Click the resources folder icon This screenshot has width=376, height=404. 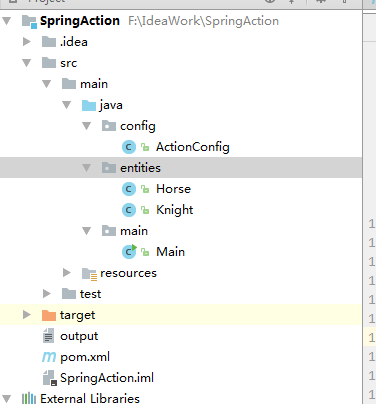[x=89, y=273]
